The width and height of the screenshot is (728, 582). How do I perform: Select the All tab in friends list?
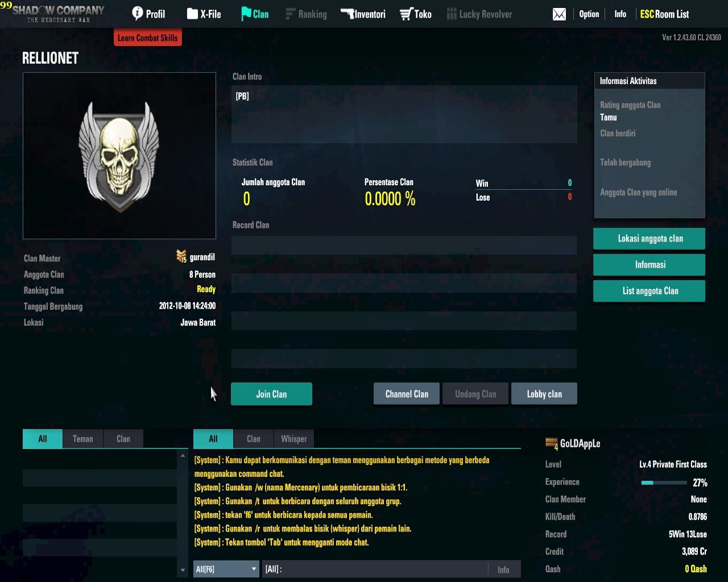coord(43,439)
